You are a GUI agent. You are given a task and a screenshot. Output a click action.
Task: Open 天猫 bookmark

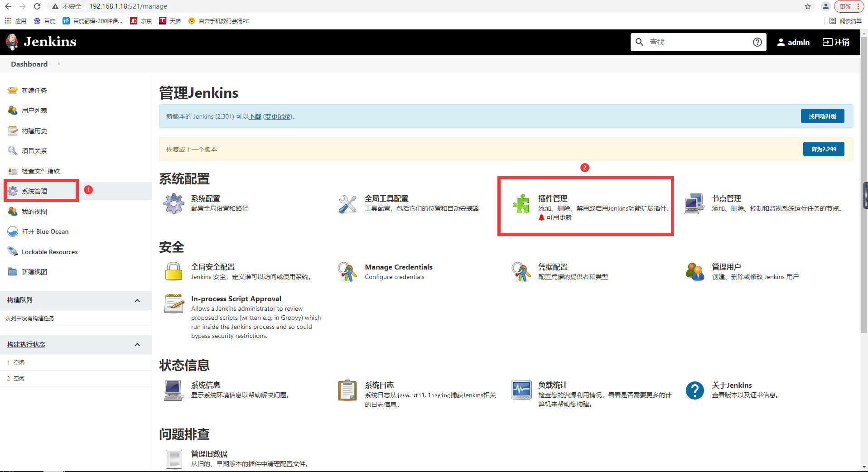170,21
